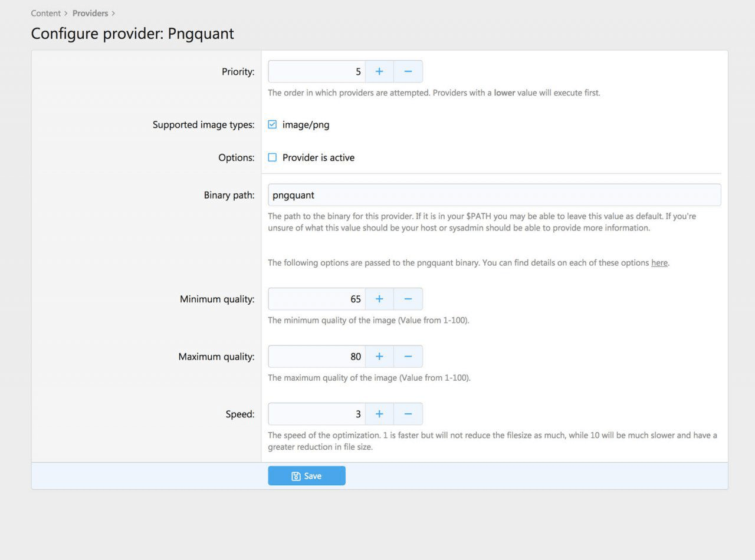Click plus icon for Minimum quality
755x560 pixels.
(x=379, y=299)
